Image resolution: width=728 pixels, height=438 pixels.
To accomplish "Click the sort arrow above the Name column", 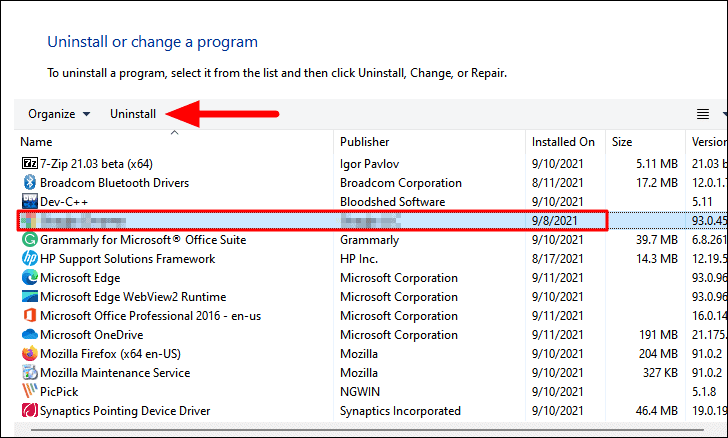I will point(175,132).
